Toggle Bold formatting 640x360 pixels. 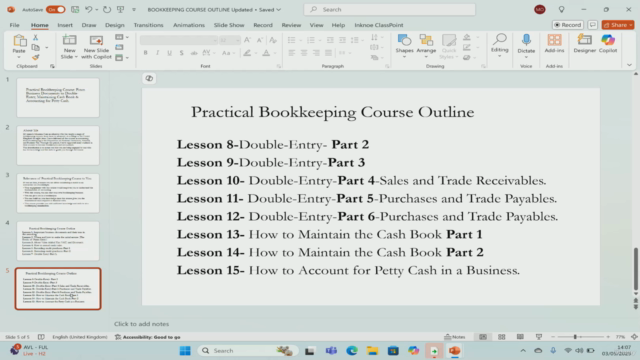145,53
